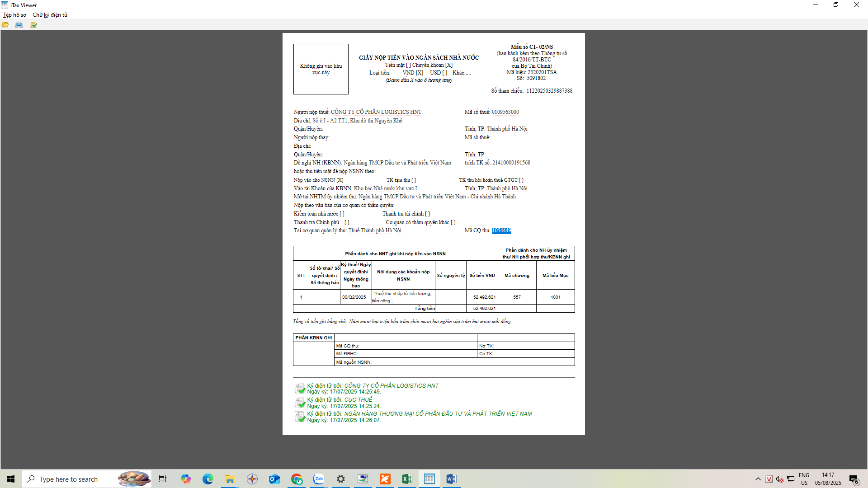Click the CUC THUE signature verified icon
This screenshot has width=868, height=488.
(300, 403)
